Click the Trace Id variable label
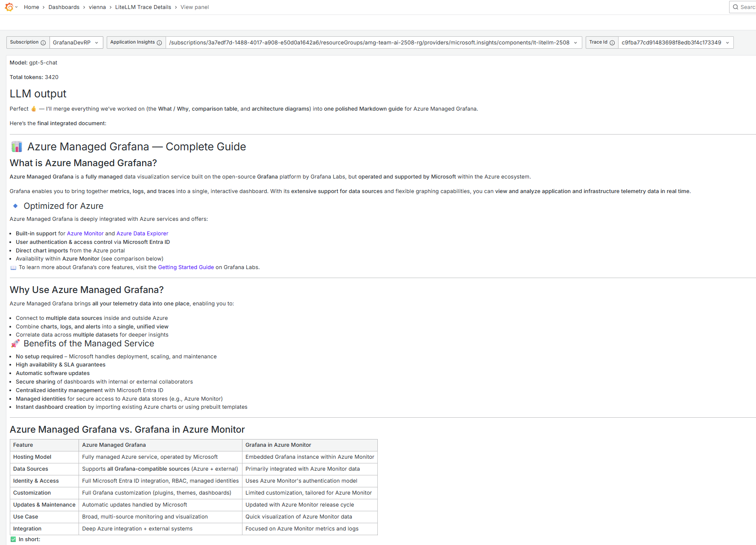The image size is (756, 545). tap(598, 42)
